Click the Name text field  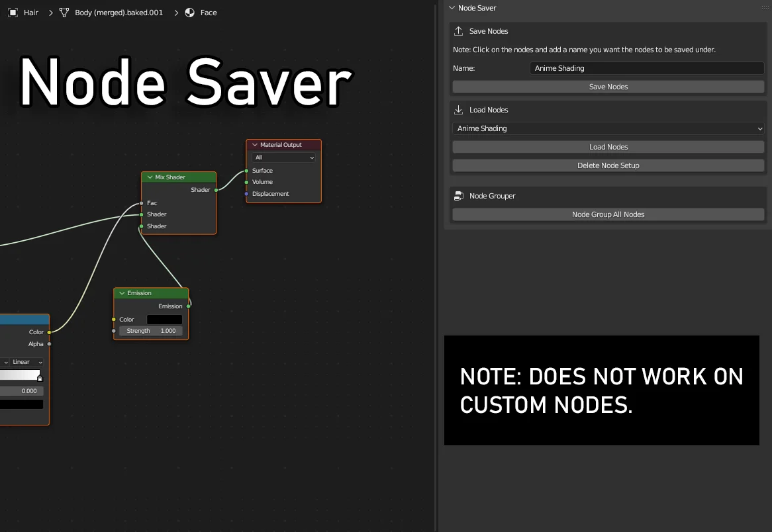647,68
